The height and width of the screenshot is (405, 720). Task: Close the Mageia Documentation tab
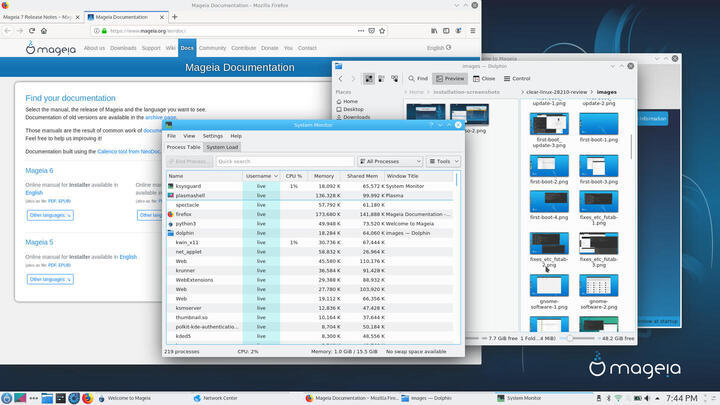point(162,17)
